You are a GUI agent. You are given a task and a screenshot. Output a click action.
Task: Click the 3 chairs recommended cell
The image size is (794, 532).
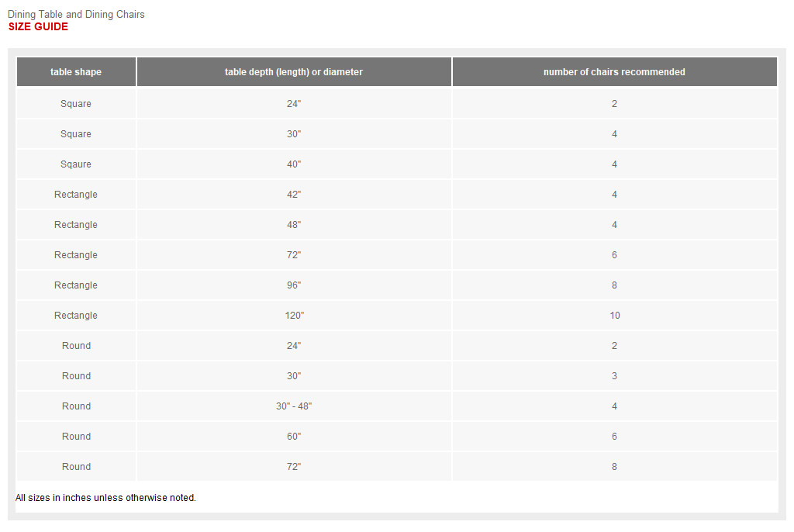click(614, 376)
